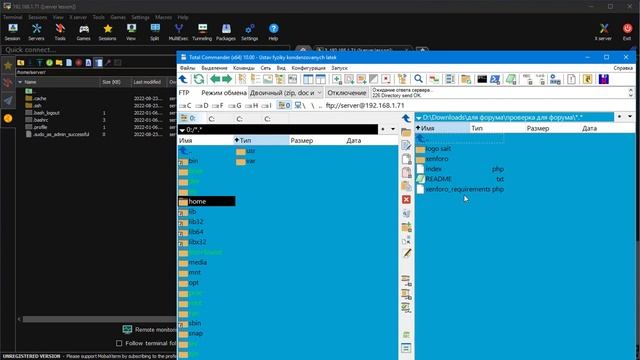Open left panel history down-arrow button
This screenshot has width=640, height=360.
[x=393, y=129]
